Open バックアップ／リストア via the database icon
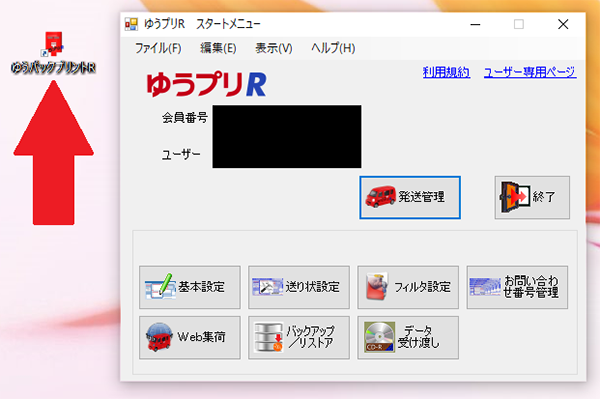Screen dimensions: 600x399 [268, 337]
